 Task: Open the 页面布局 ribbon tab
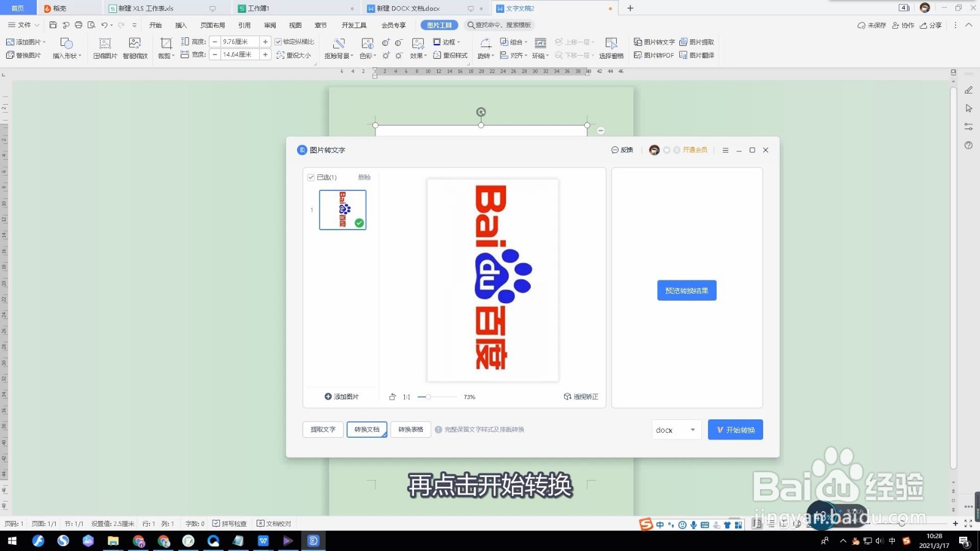[x=213, y=25]
